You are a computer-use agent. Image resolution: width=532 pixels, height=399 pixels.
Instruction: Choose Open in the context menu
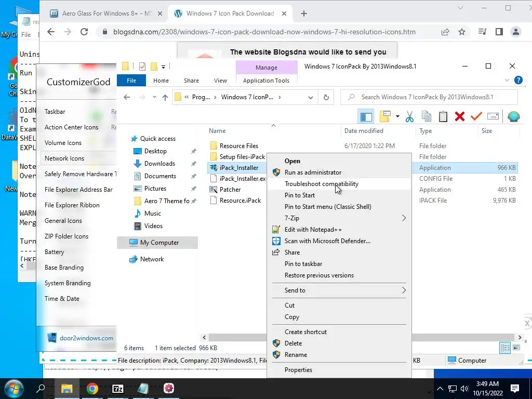292,161
